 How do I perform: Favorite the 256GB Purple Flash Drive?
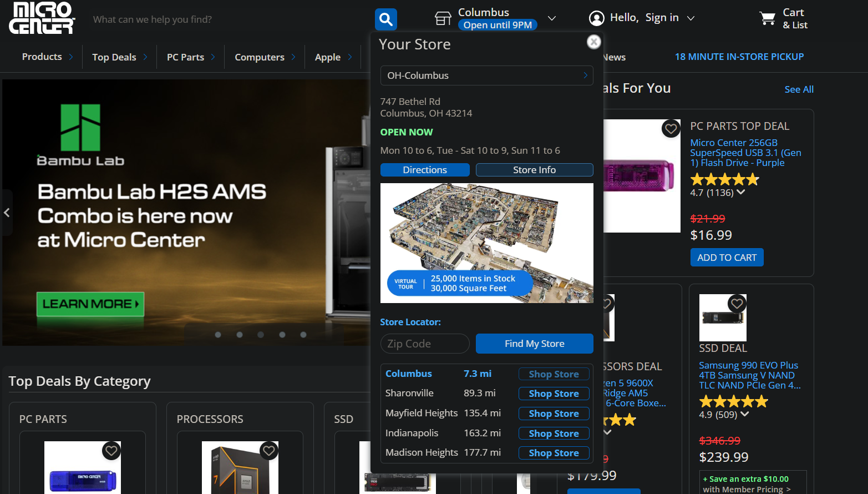(671, 129)
